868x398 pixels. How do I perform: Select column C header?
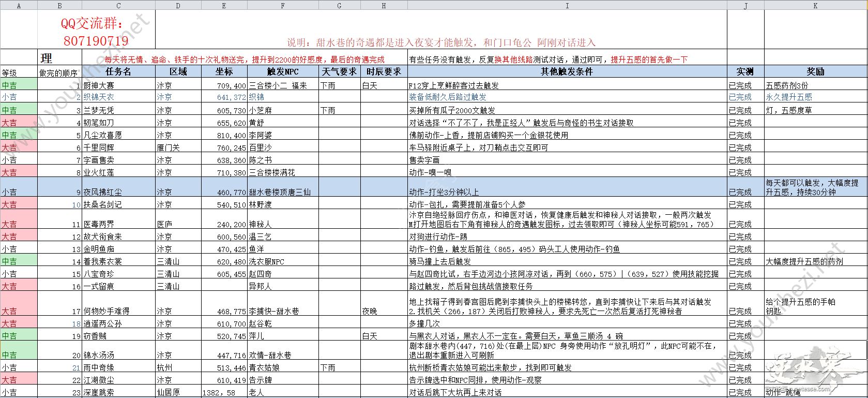tap(119, 5)
